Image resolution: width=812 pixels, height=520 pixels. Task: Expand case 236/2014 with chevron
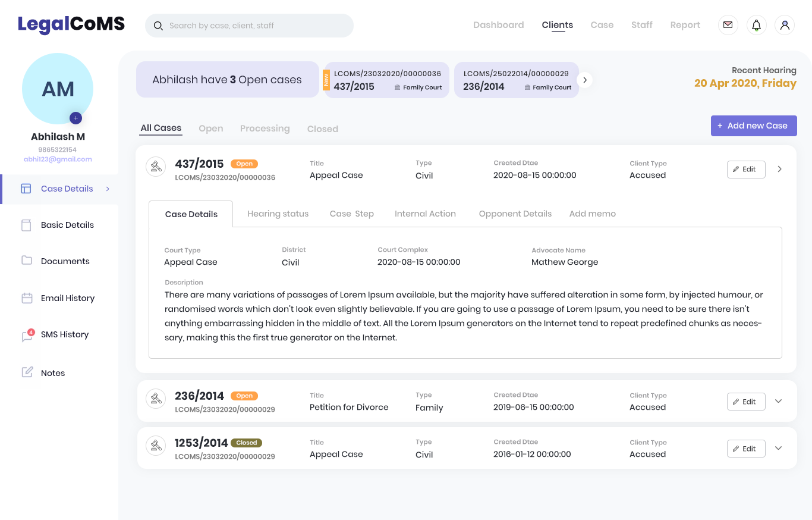pyautogui.click(x=779, y=401)
